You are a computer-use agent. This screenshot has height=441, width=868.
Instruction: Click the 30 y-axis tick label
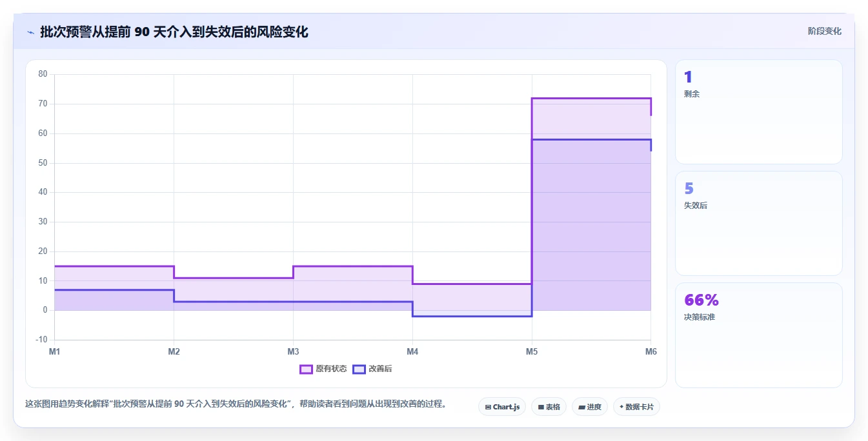(x=43, y=222)
